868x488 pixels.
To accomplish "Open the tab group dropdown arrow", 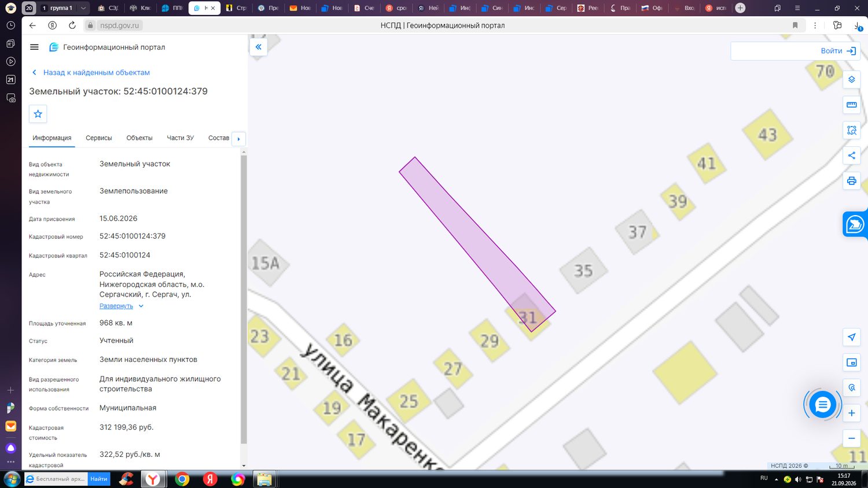I will (83, 8).
